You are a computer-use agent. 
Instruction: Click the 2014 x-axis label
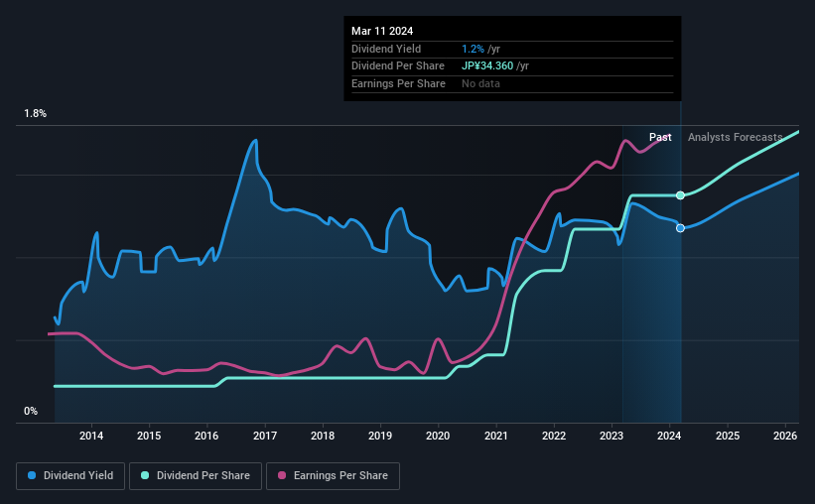[x=91, y=436]
